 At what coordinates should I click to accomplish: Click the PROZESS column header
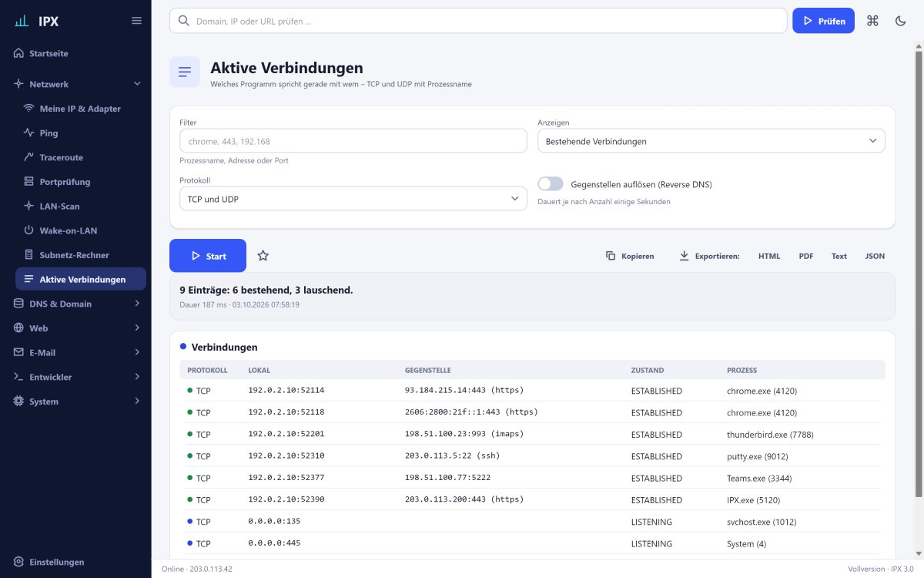[x=742, y=370]
